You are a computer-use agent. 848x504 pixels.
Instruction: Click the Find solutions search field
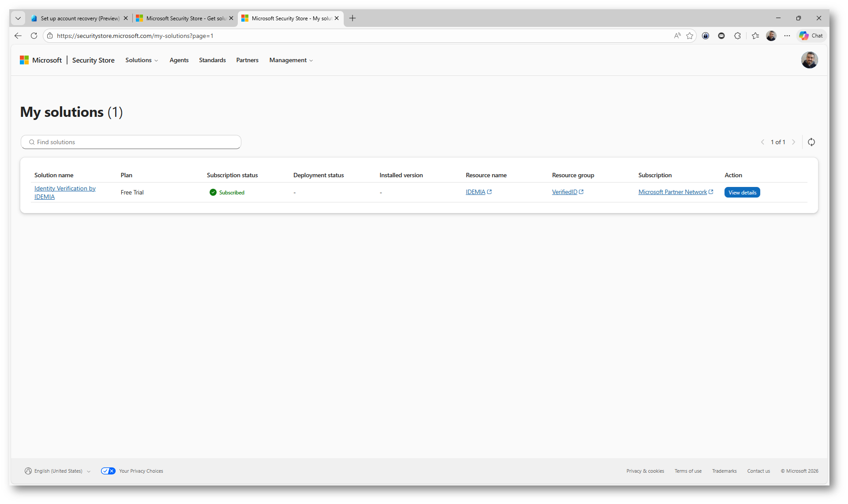(131, 142)
